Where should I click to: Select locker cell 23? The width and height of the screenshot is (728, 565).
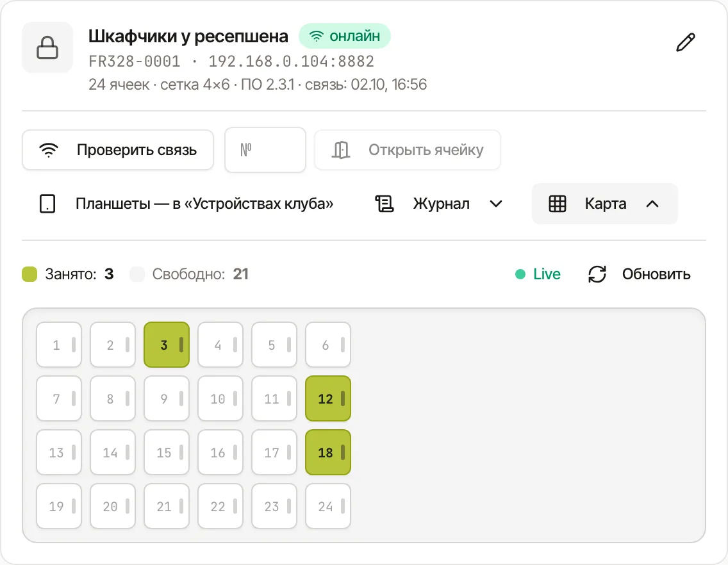pos(274,507)
